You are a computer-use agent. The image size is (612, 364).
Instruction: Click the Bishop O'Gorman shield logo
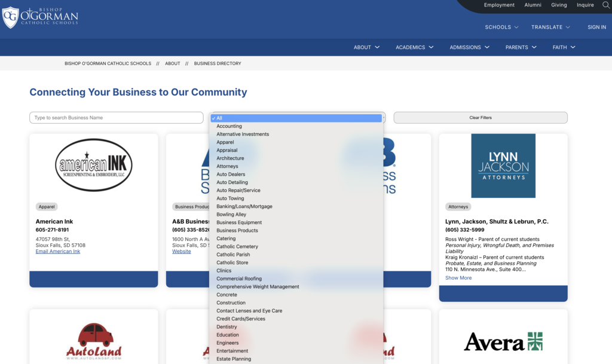pyautogui.click(x=11, y=17)
